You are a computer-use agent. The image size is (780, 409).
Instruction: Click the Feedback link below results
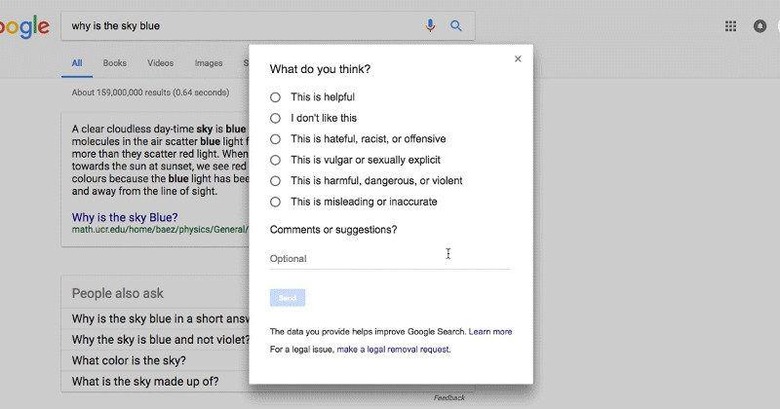449,398
